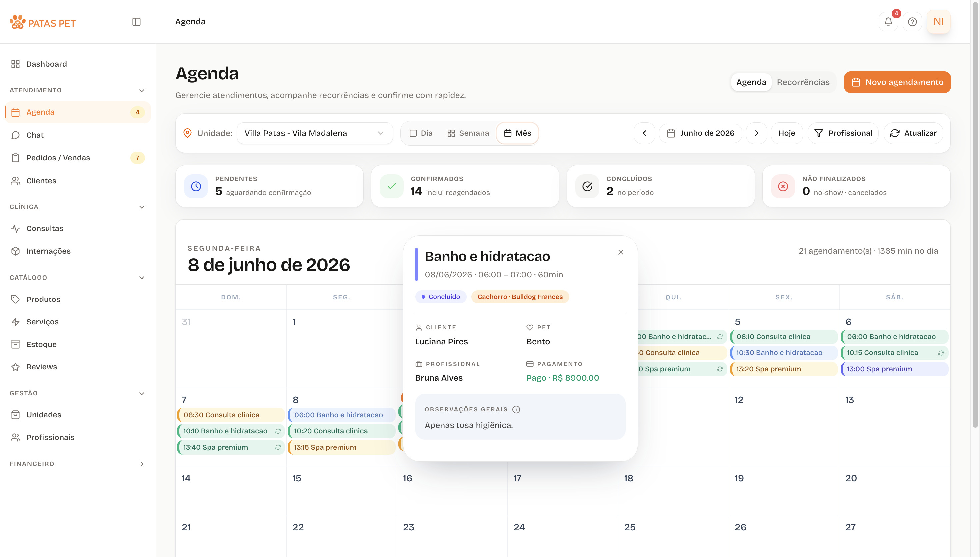Open 10:20 Consulta clinica on day 8
The width and height of the screenshot is (980, 557).
[x=341, y=431]
